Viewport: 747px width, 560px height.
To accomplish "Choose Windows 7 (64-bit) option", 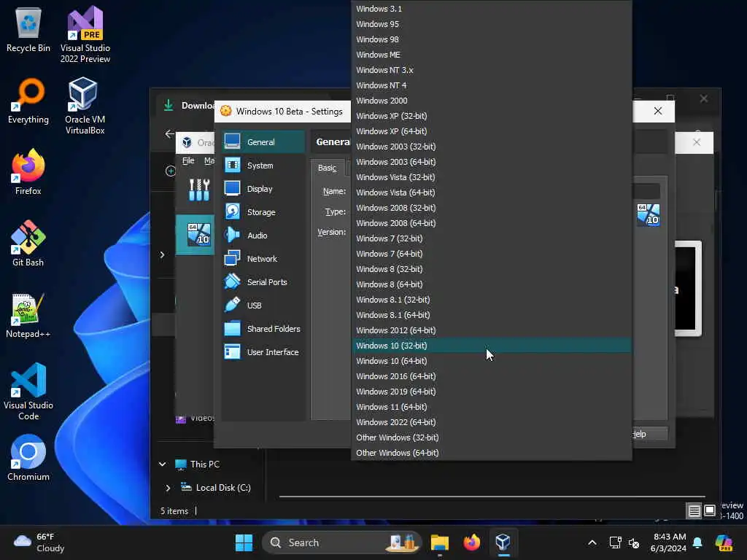I will [492, 253].
